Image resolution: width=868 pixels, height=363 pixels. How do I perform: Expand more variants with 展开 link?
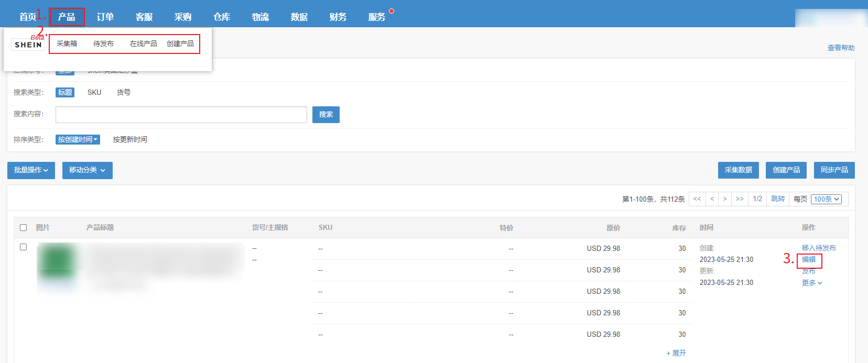coord(676,353)
